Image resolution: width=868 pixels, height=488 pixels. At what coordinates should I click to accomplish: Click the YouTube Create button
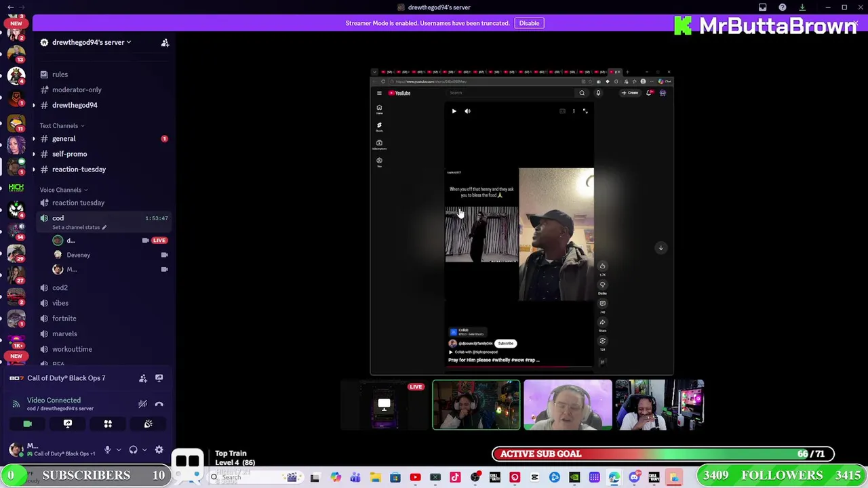(631, 93)
